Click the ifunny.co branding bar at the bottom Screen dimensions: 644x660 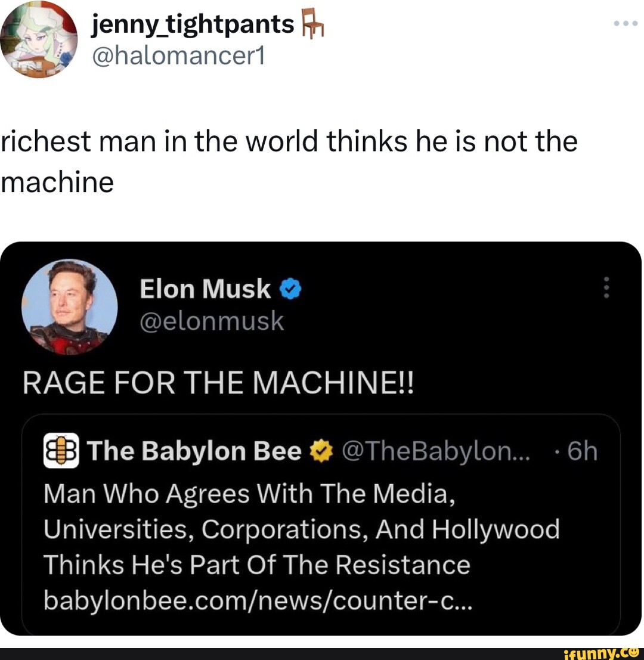pos(322,654)
